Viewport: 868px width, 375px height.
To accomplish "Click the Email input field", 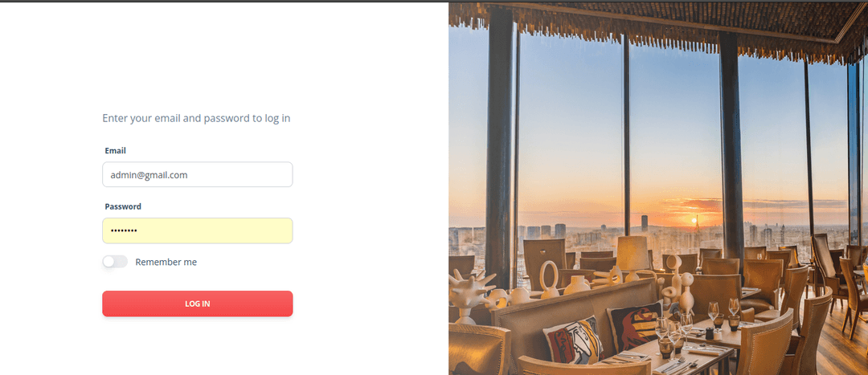I will point(197,175).
